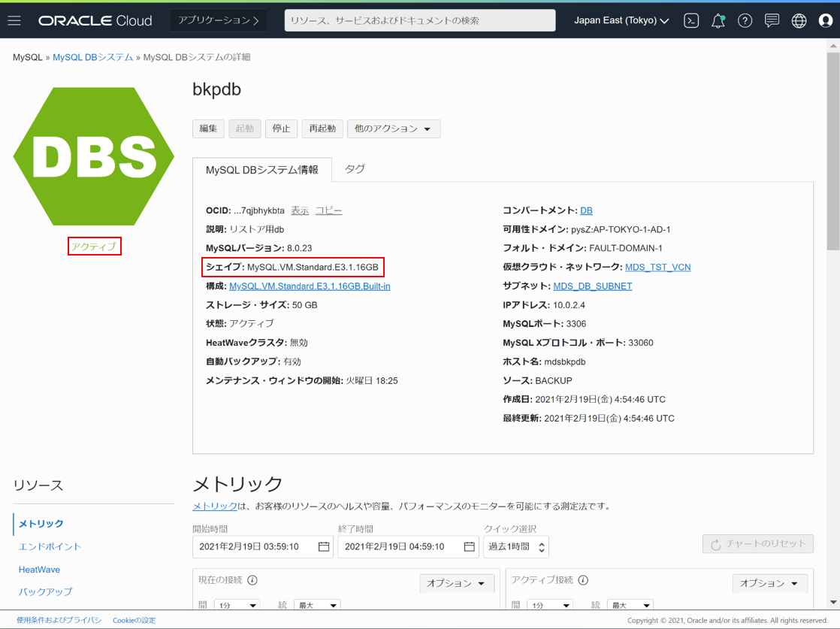The width and height of the screenshot is (840, 629).
Task: Open the end time calendar picker
Action: point(469,546)
